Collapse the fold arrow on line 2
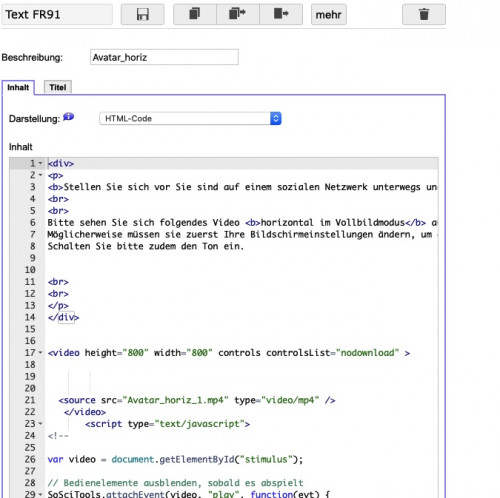The width and height of the screenshot is (500, 498). pos(40,175)
